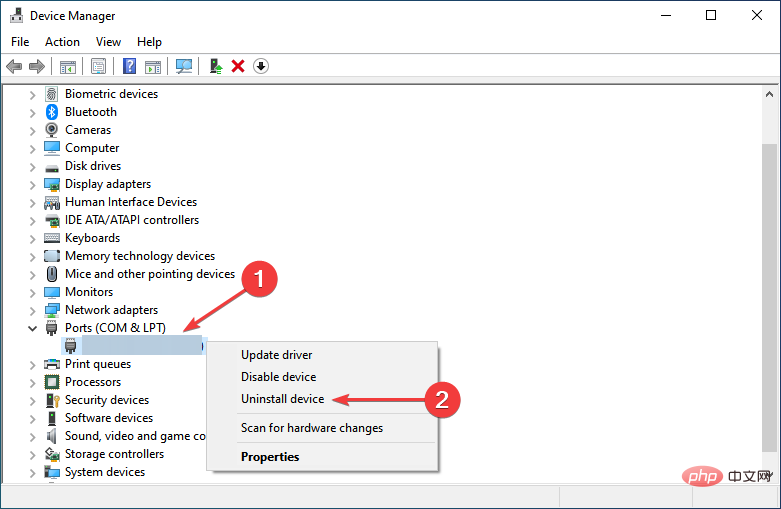Viewport: 781px width, 509px height.
Task: Select Update driver in context menu
Action: click(276, 355)
